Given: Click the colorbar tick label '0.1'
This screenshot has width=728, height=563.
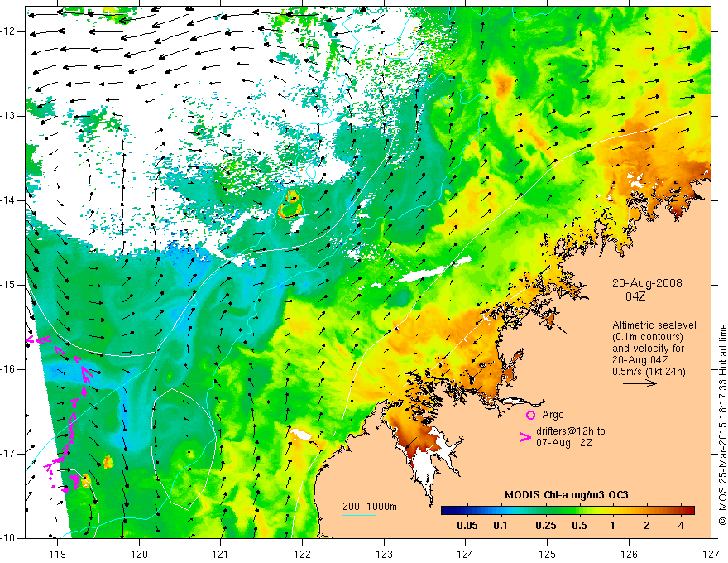Looking at the screenshot, I should click(500, 526).
